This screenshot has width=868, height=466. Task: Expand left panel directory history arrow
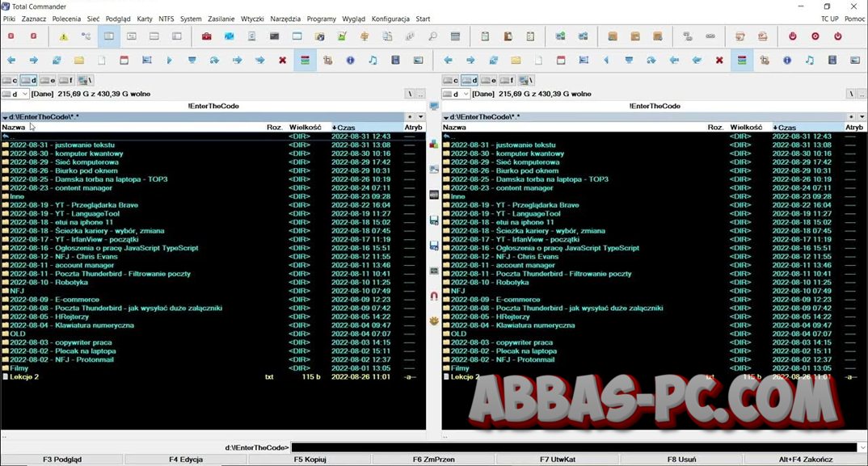pyautogui.click(x=420, y=117)
